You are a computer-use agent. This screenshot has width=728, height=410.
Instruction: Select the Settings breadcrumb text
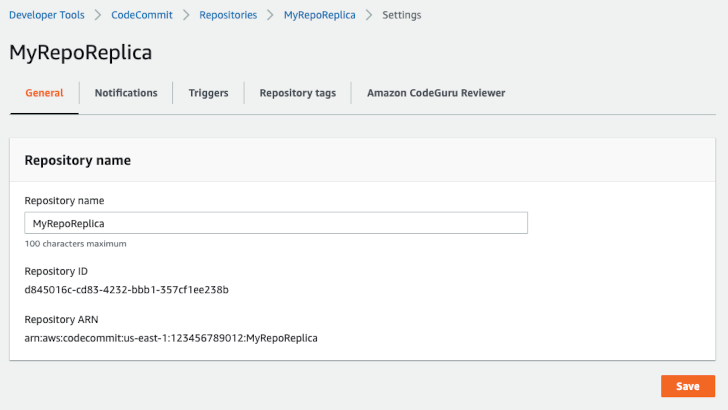(402, 15)
